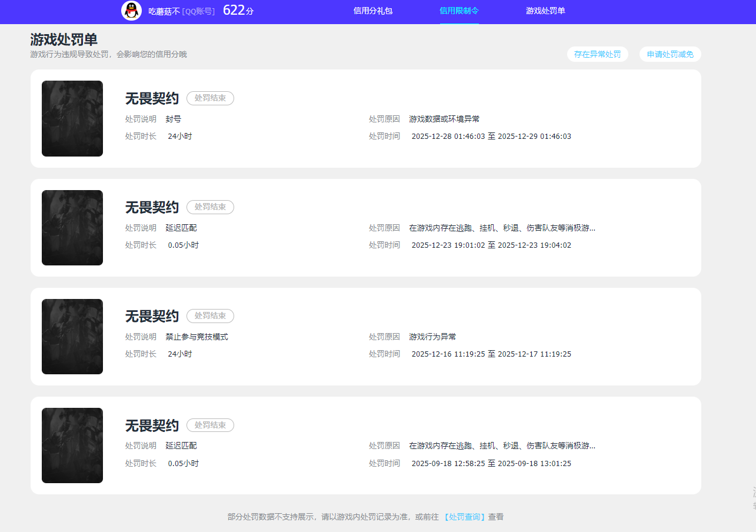Switch to the 信用分礼包 tab
756x532 pixels.
point(372,11)
